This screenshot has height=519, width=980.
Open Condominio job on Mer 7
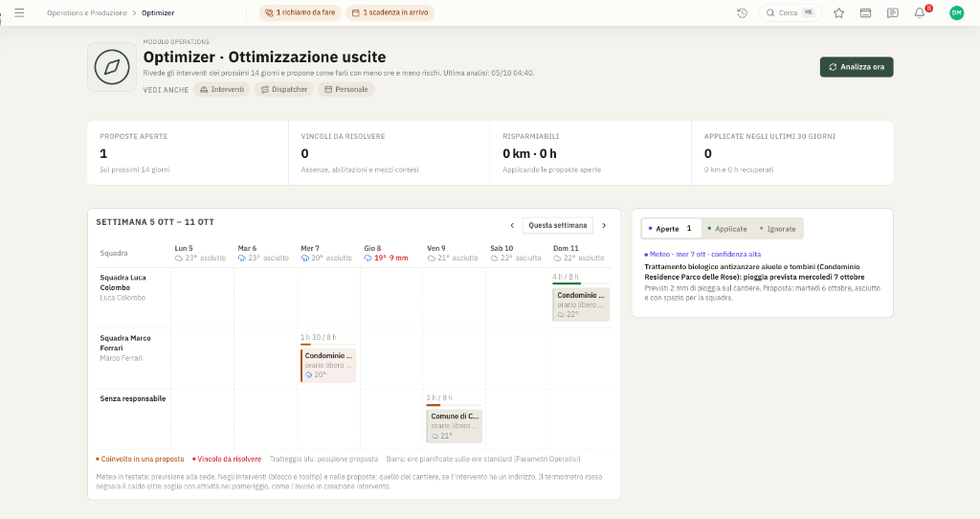click(x=328, y=365)
